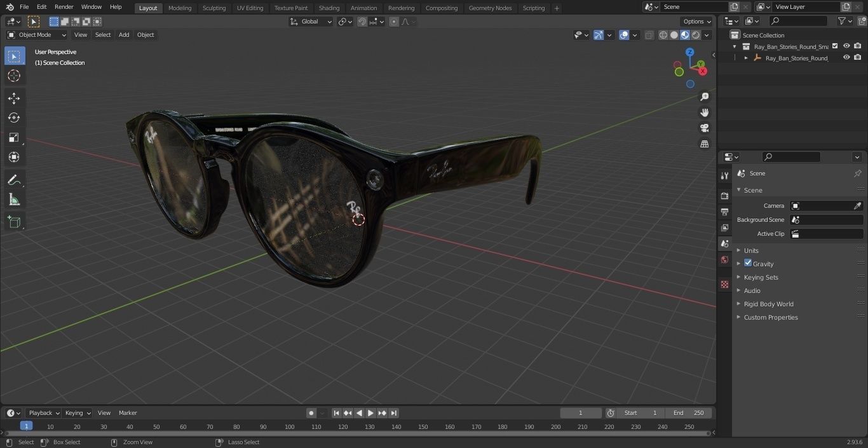868x448 pixels.
Task: Switch to the Geometry Nodes workspace tab
Action: [490, 8]
